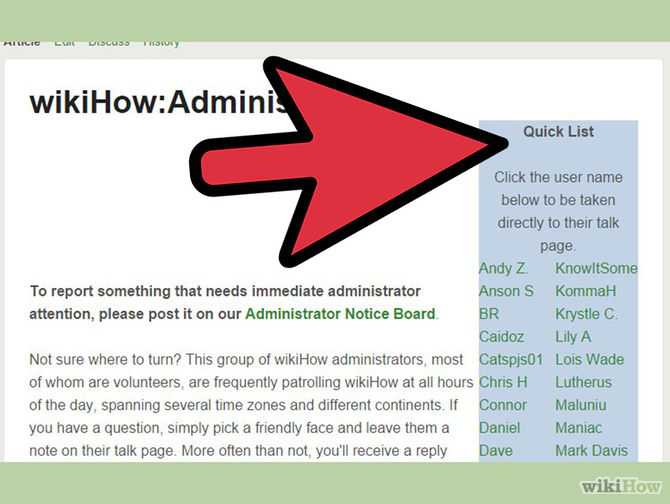Select Anson S in Quick List

506,291
